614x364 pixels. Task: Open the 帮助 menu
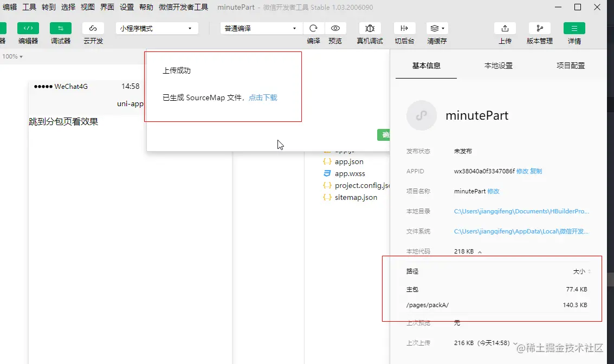coord(146,7)
